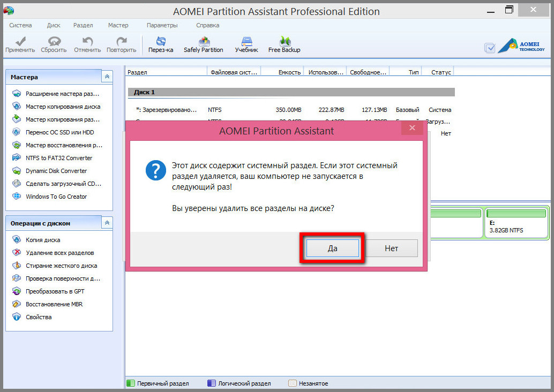Click the Файловая система column header
554x392 pixels.
234,72
